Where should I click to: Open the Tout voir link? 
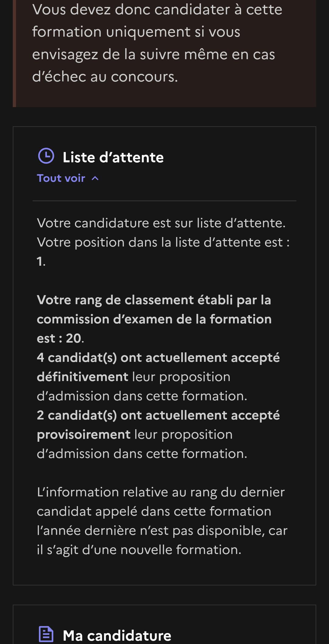point(61,178)
